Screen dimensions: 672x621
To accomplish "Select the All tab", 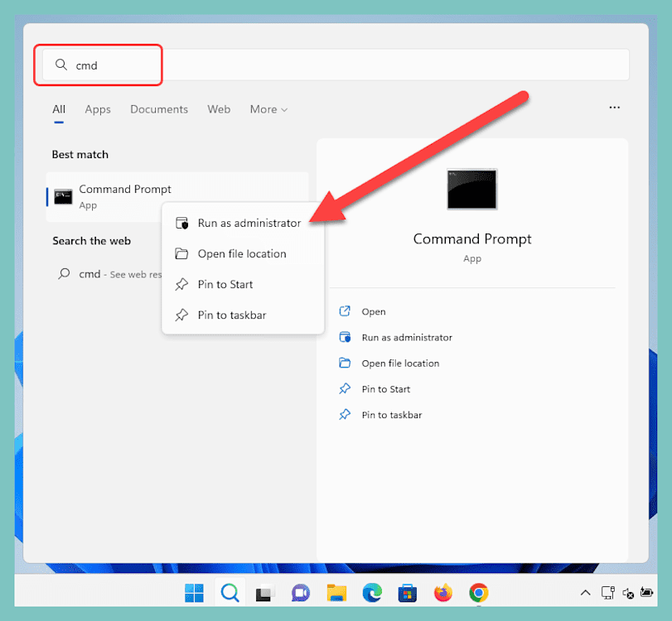I will [59, 109].
